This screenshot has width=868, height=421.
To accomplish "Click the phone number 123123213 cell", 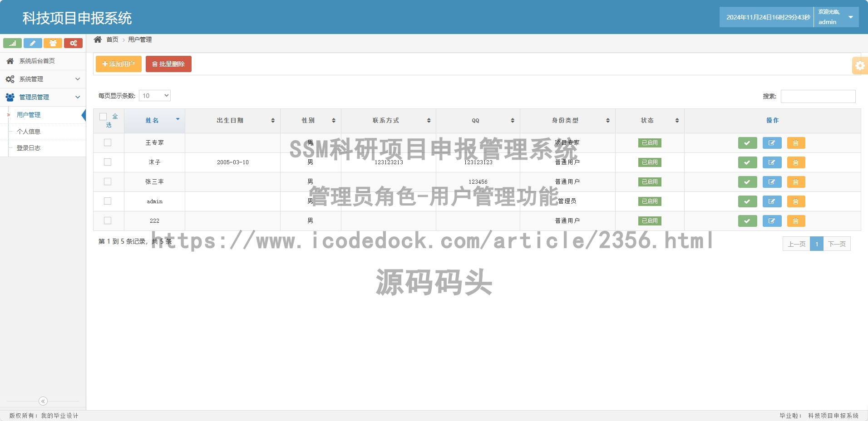I will pos(389,162).
